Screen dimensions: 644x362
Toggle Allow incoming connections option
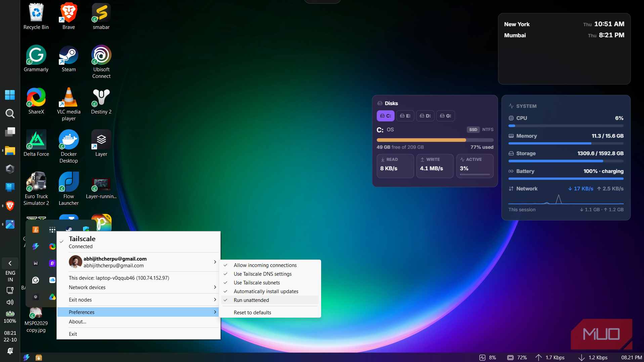tap(270, 265)
